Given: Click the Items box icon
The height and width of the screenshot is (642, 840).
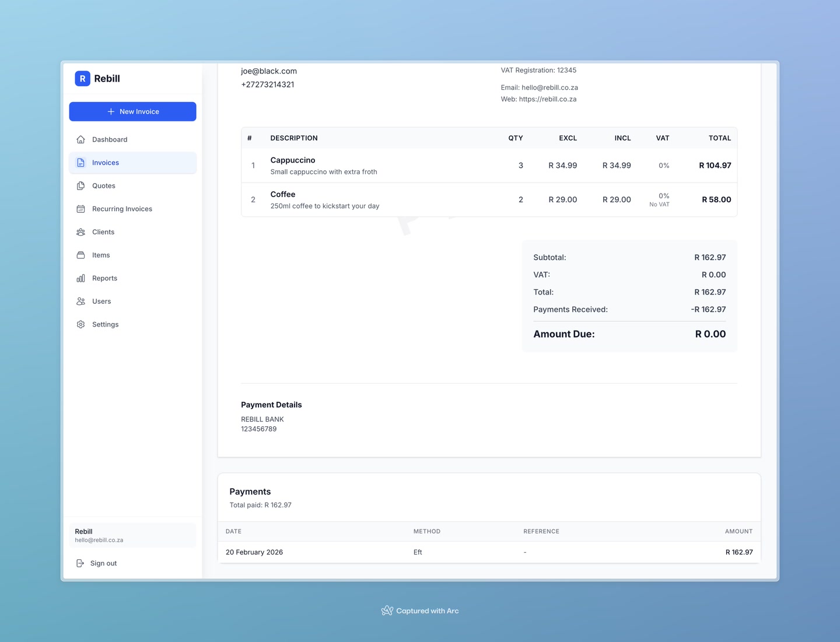Looking at the screenshot, I should point(80,255).
